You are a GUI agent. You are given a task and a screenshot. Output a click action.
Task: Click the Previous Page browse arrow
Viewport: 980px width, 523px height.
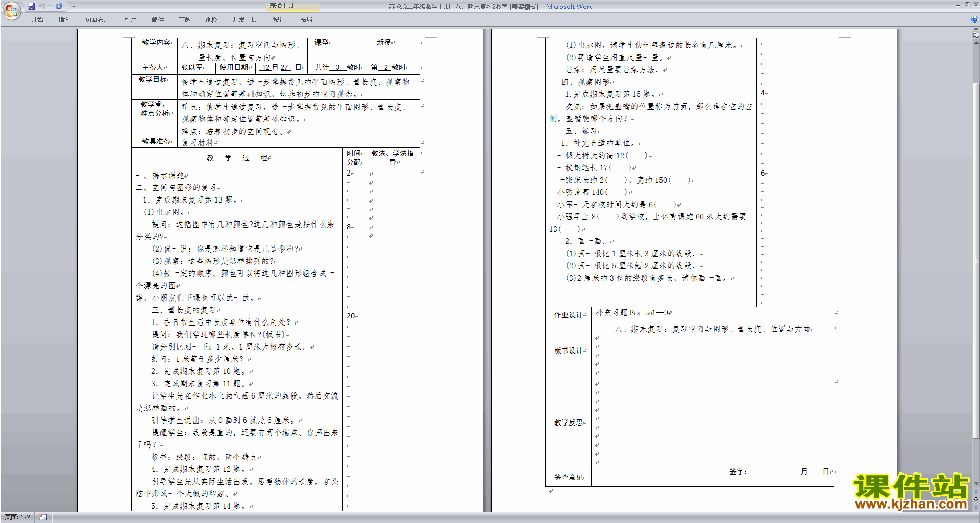(976, 491)
